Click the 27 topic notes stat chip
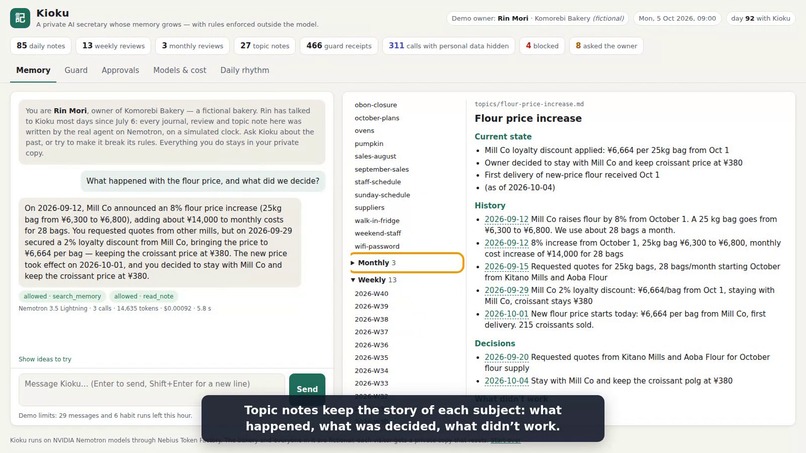This screenshot has width=806, height=453. click(265, 46)
